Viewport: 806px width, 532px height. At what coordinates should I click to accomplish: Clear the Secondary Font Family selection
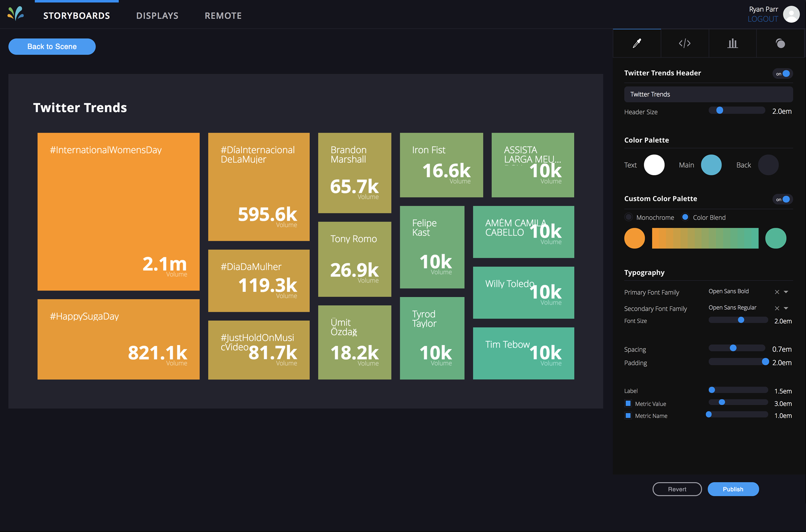tap(777, 308)
